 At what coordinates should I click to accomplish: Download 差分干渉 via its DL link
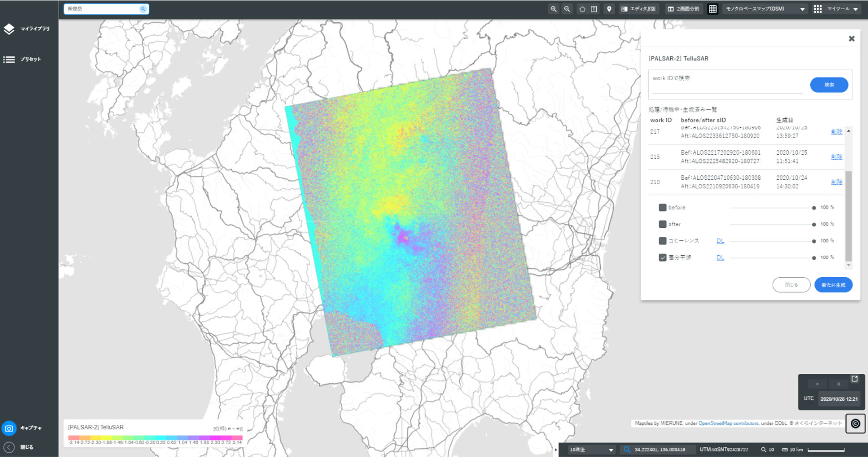pyautogui.click(x=720, y=258)
